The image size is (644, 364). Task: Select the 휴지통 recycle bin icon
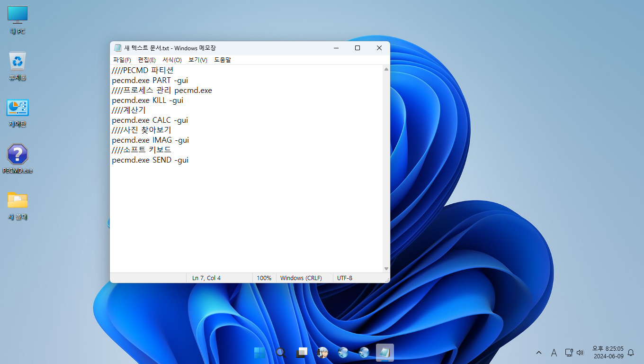point(18,66)
